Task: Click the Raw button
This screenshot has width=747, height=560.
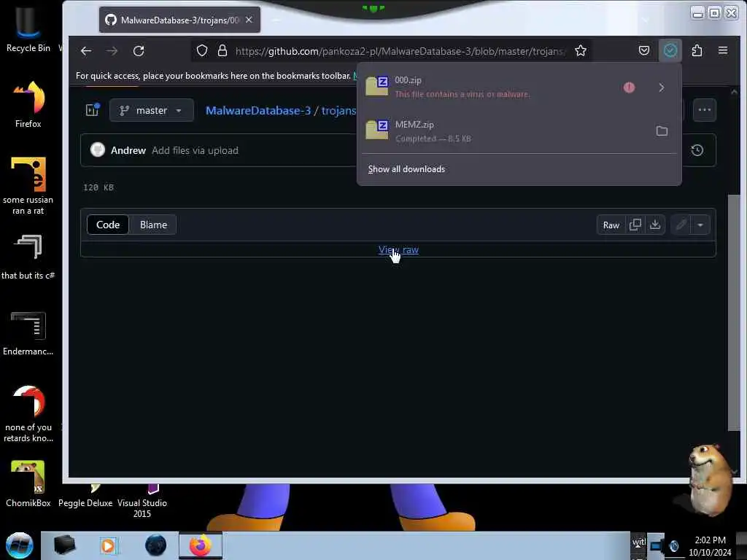Action: pos(611,225)
